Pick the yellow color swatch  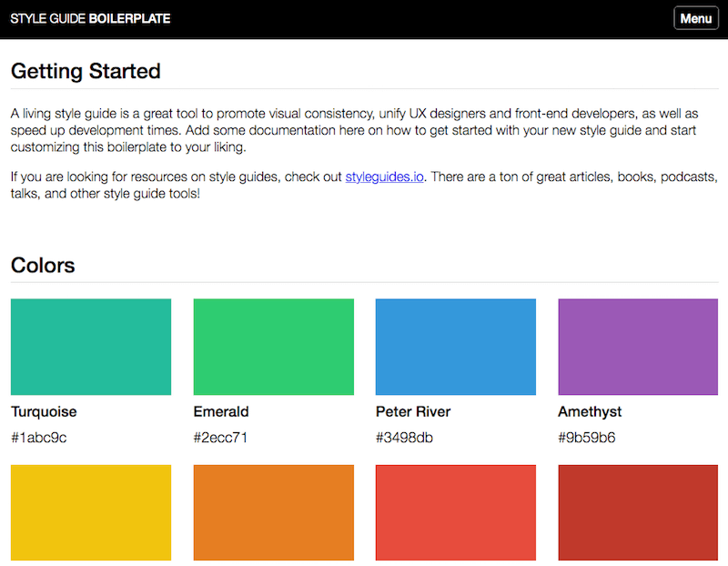tap(91, 512)
